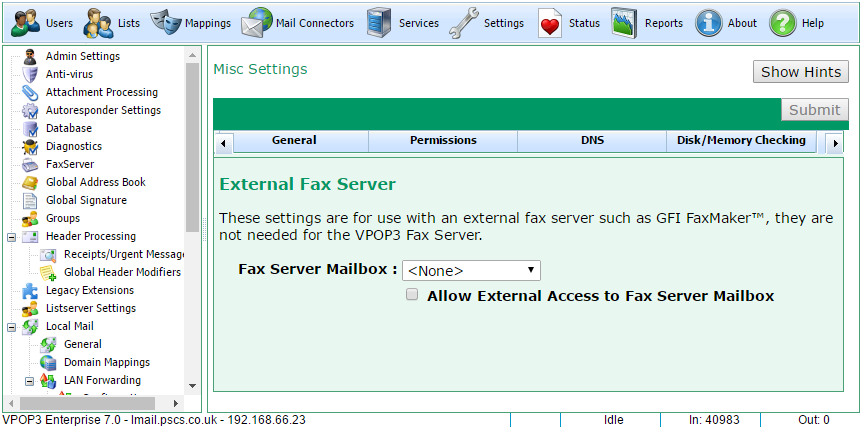Click the Status heart icon
The height and width of the screenshot is (428, 862).
pyautogui.click(x=549, y=23)
